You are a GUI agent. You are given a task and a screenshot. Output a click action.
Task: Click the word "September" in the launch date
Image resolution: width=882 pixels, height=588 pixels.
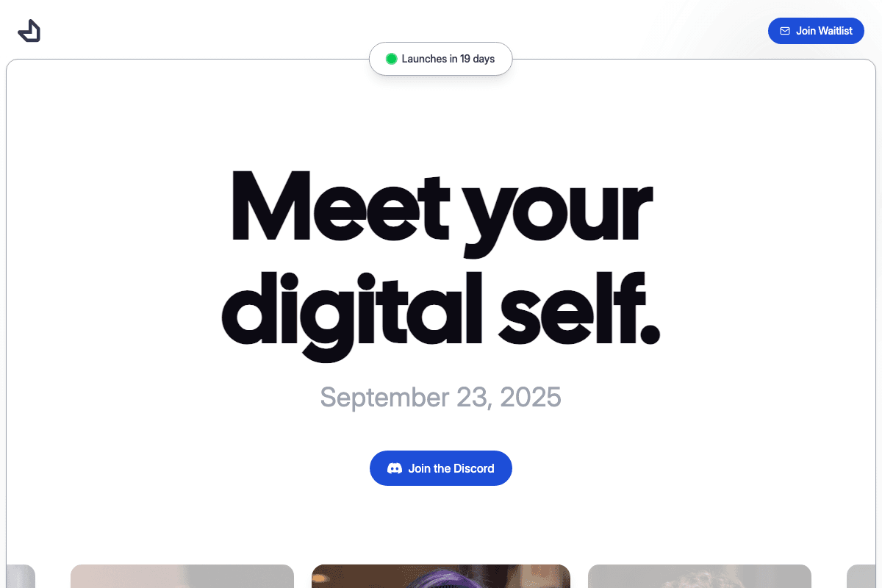(x=384, y=398)
